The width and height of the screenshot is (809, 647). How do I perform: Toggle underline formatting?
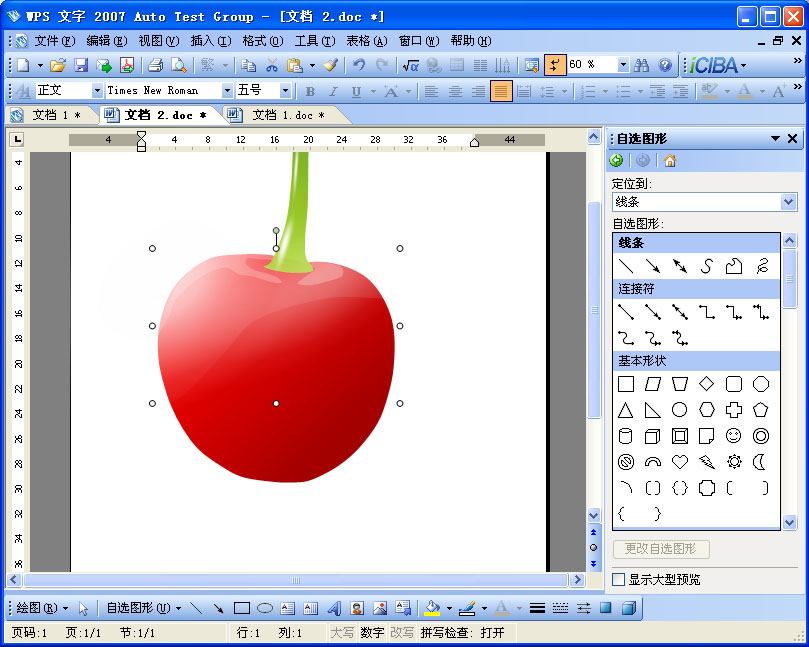[x=357, y=90]
